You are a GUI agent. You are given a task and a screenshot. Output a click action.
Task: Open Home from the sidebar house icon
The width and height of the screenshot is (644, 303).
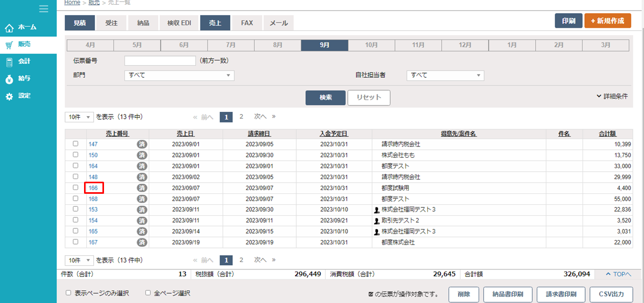9,27
